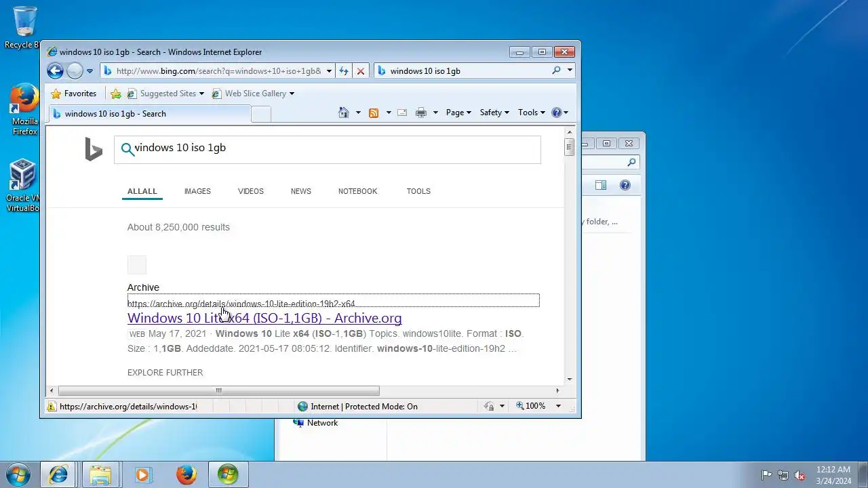This screenshot has height=488, width=868.
Task: Click the Bing logo on the page
Action: click(94, 149)
